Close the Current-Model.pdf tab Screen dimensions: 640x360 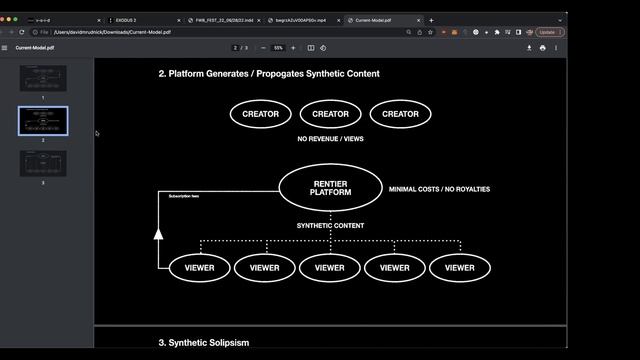418,20
